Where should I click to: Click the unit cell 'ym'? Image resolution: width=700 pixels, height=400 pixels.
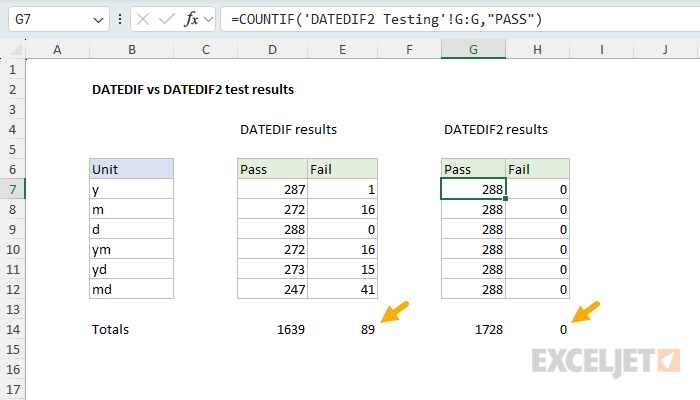coord(131,249)
